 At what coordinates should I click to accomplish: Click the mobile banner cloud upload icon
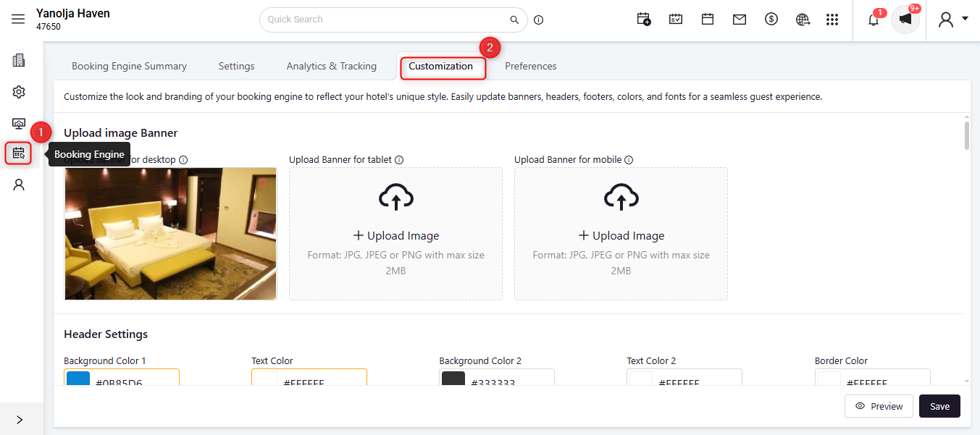(x=621, y=197)
